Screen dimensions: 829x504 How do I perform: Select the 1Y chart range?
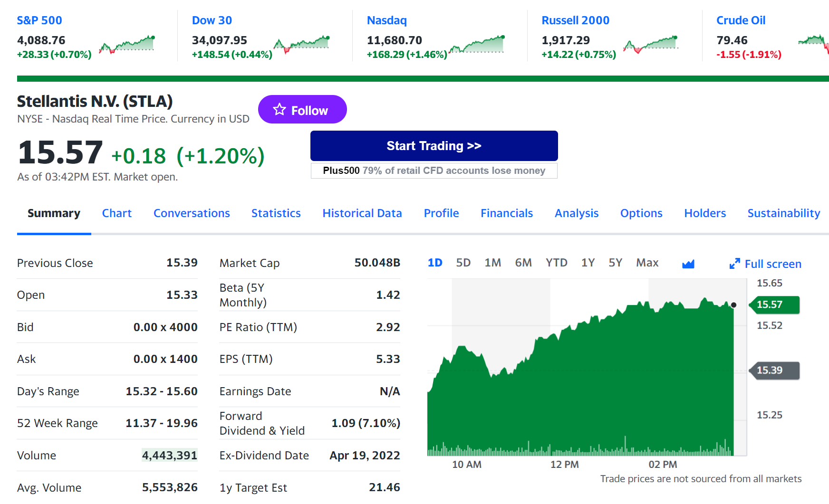588,263
